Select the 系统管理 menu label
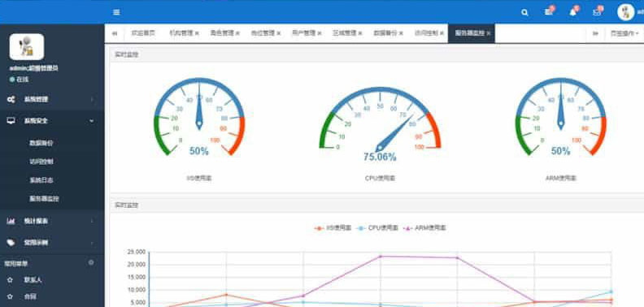 (x=36, y=99)
